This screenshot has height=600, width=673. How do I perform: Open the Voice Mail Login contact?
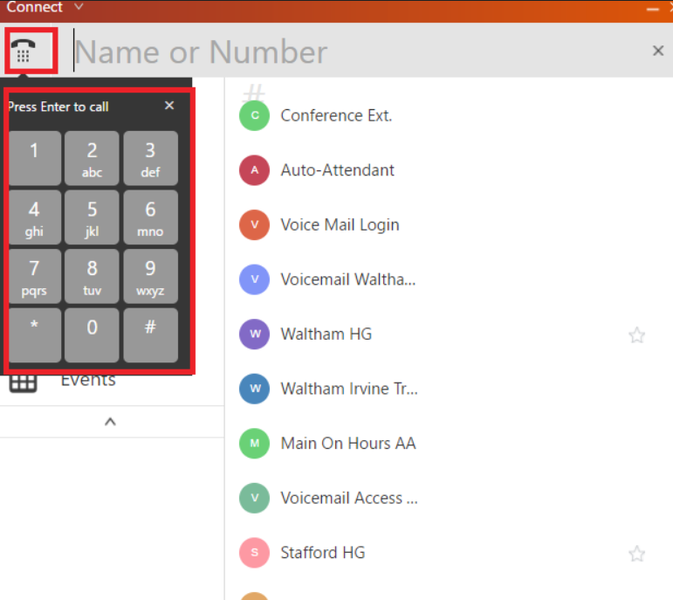340,224
